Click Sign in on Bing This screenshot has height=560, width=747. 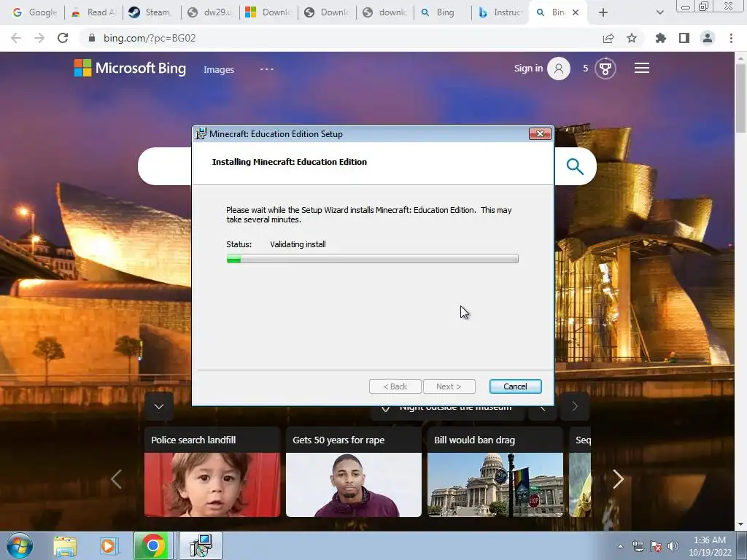click(528, 68)
